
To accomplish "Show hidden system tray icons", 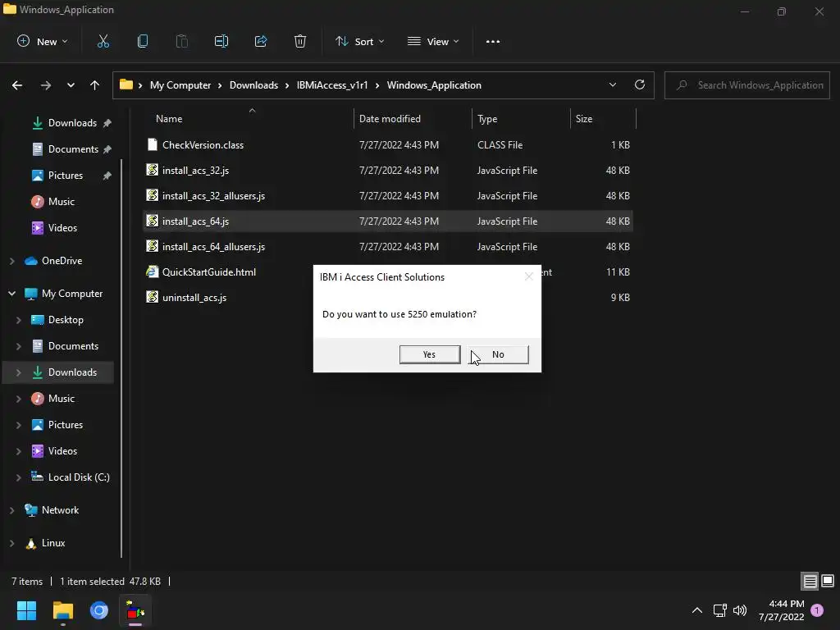I will [697, 610].
